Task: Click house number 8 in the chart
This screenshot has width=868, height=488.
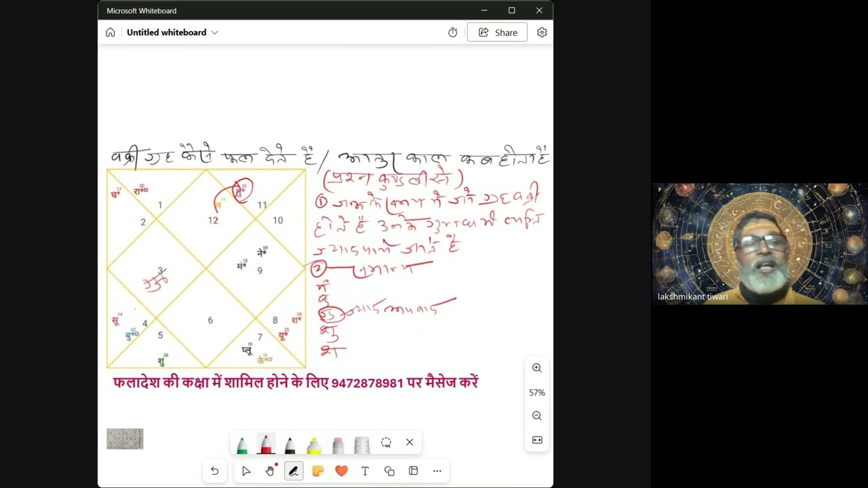Action: point(275,321)
